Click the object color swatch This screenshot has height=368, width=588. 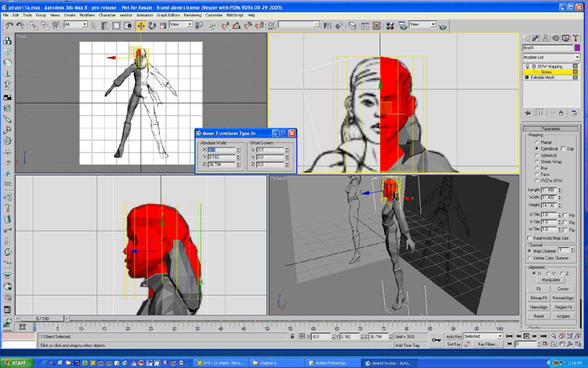(x=577, y=48)
